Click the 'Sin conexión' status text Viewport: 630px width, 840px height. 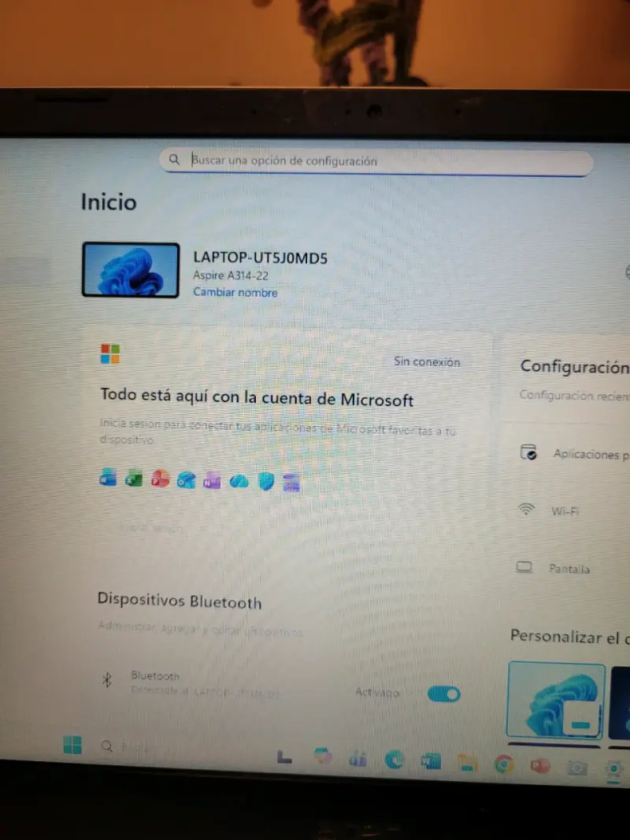coord(427,361)
